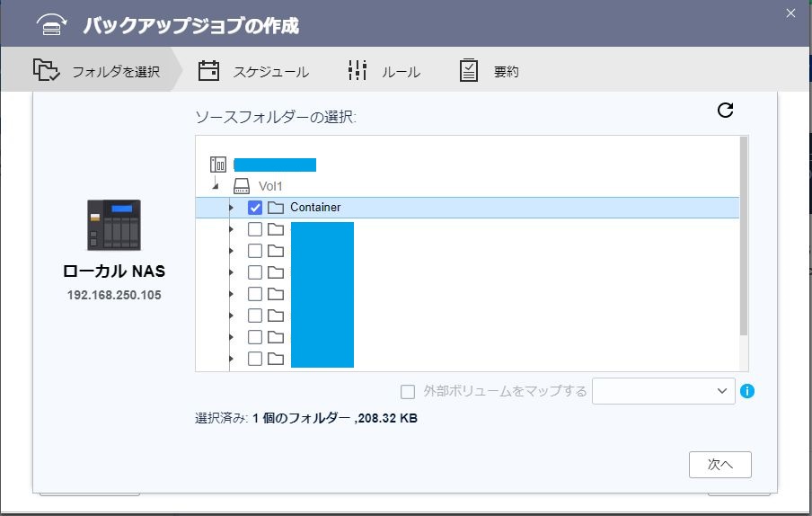Viewport: 812px width, 516px height.
Task: Select the Container row label
Action: click(x=315, y=208)
